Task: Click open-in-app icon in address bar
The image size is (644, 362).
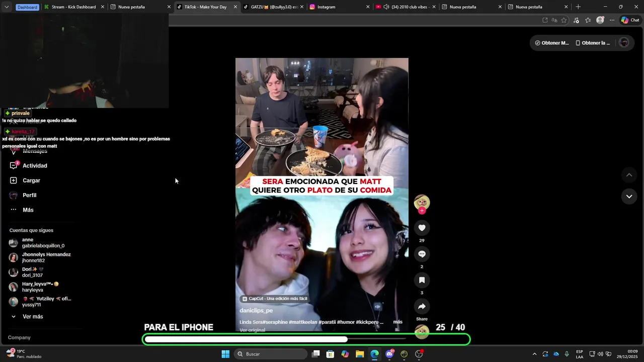Action: click(545, 20)
